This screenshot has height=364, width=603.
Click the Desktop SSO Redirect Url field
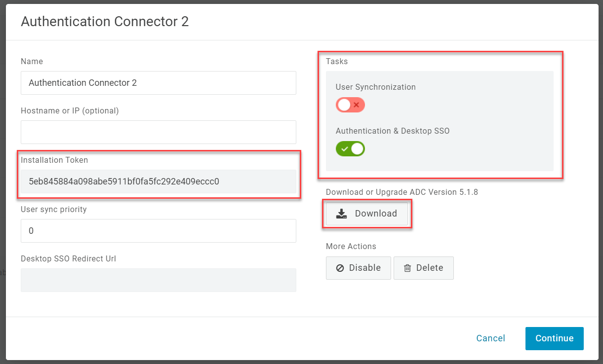(158, 280)
